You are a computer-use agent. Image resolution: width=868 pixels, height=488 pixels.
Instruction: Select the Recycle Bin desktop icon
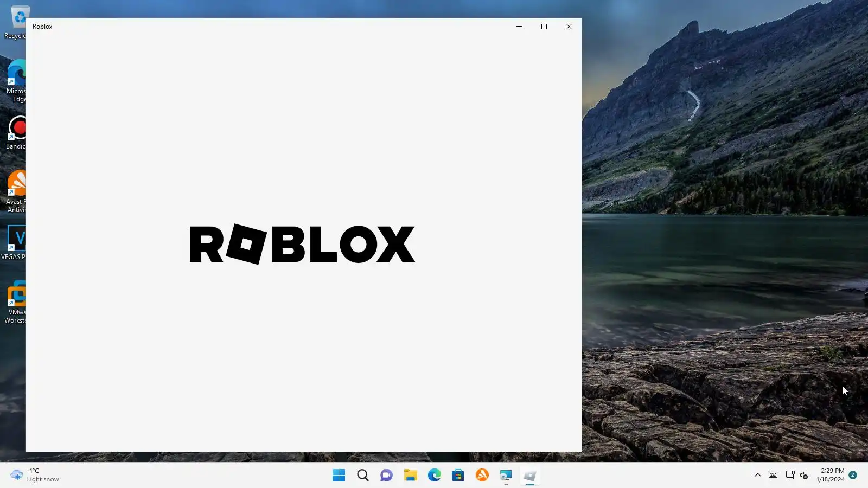pyautogui.click(x=15, y=23)
